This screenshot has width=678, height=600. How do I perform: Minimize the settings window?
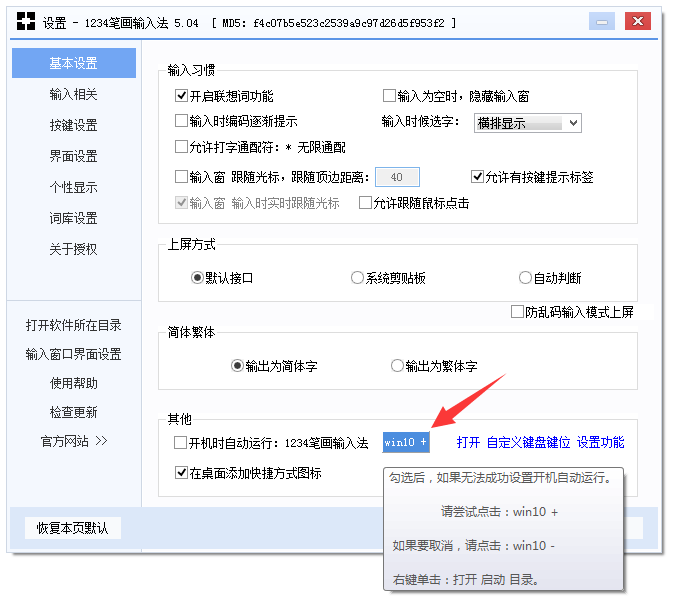(601, 21)
